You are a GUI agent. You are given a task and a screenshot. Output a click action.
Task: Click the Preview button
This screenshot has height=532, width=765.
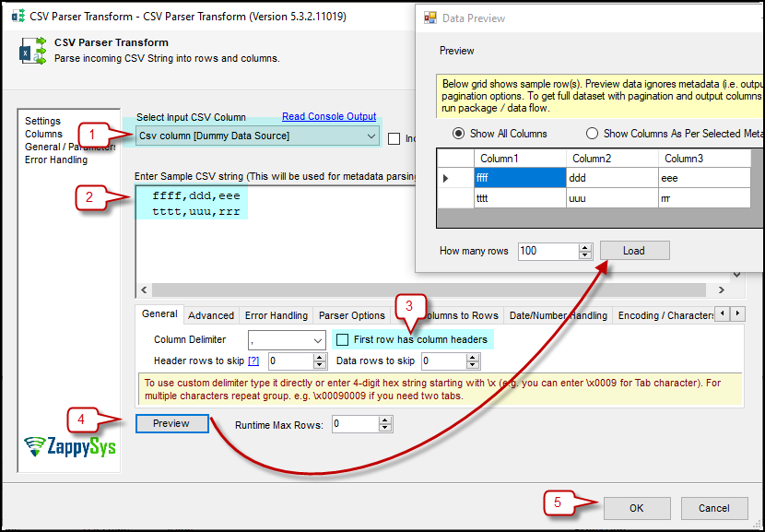tap(171, 423)
